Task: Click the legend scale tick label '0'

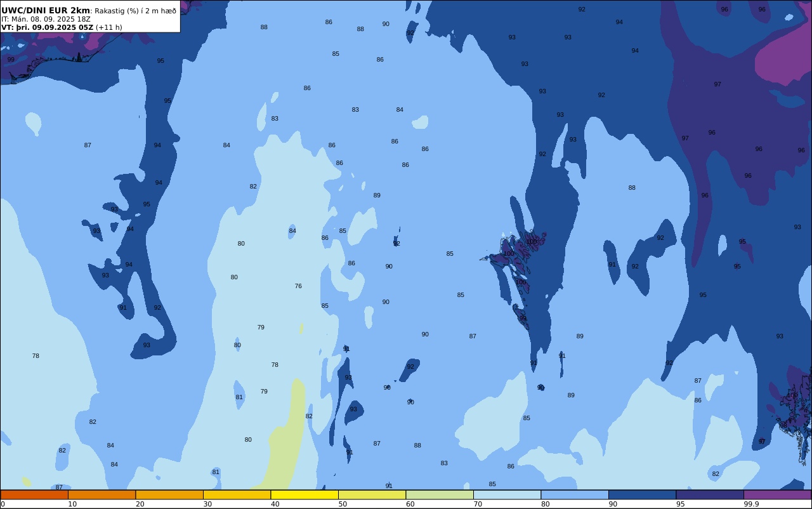Action: (x=3, y=504)
